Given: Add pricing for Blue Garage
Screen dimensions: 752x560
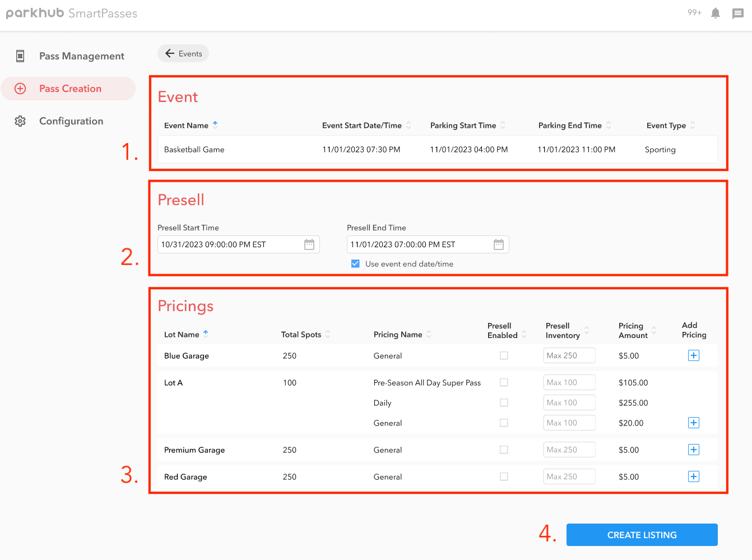Looking at the screenshot, I should [694, 355].
